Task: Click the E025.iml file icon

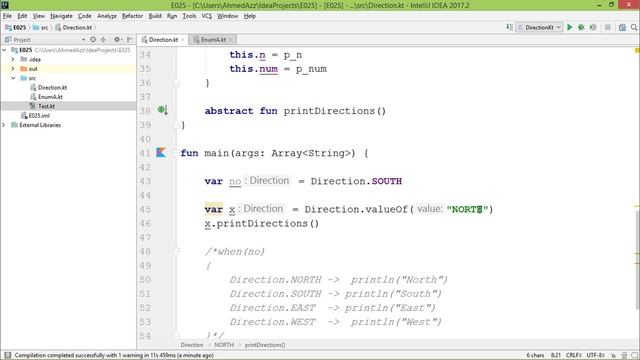Action: (24, 116)
